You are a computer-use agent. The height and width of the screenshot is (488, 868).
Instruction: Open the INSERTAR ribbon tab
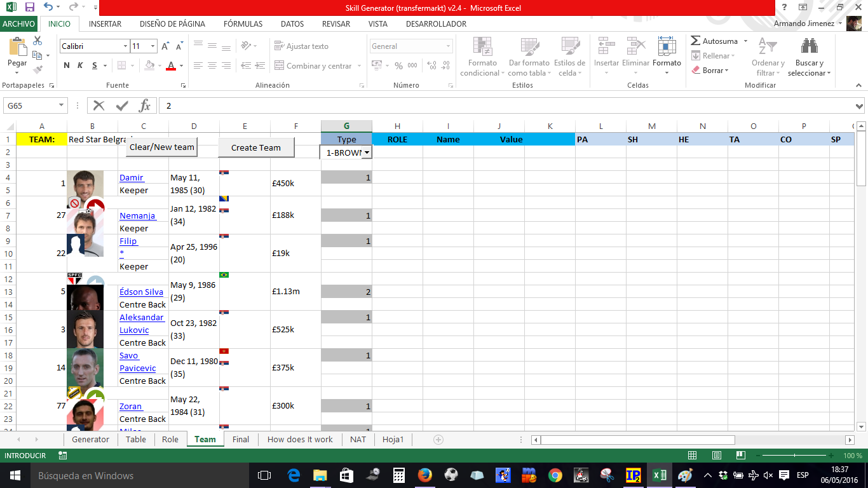105,24
